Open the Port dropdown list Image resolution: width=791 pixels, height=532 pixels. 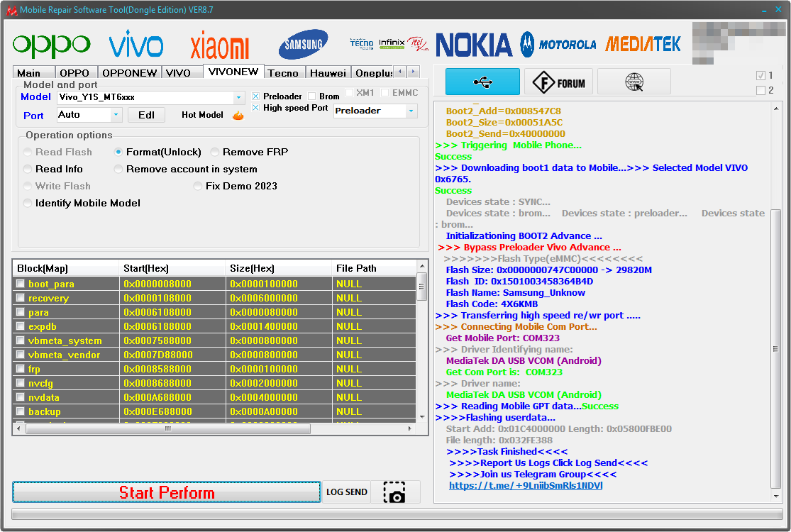pos(116,115)
